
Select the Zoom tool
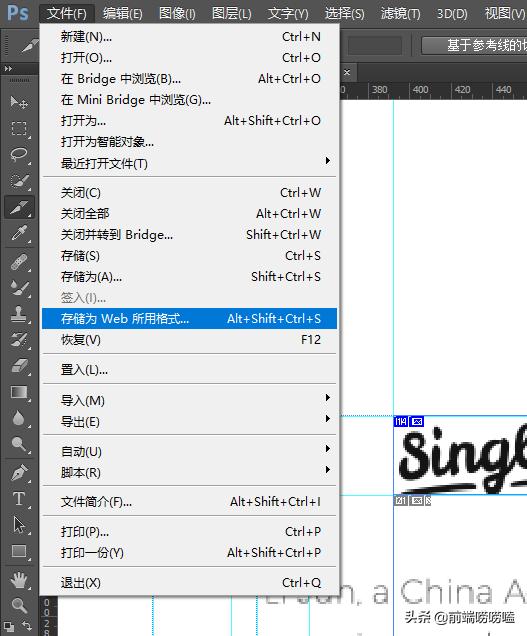point(19,605)
